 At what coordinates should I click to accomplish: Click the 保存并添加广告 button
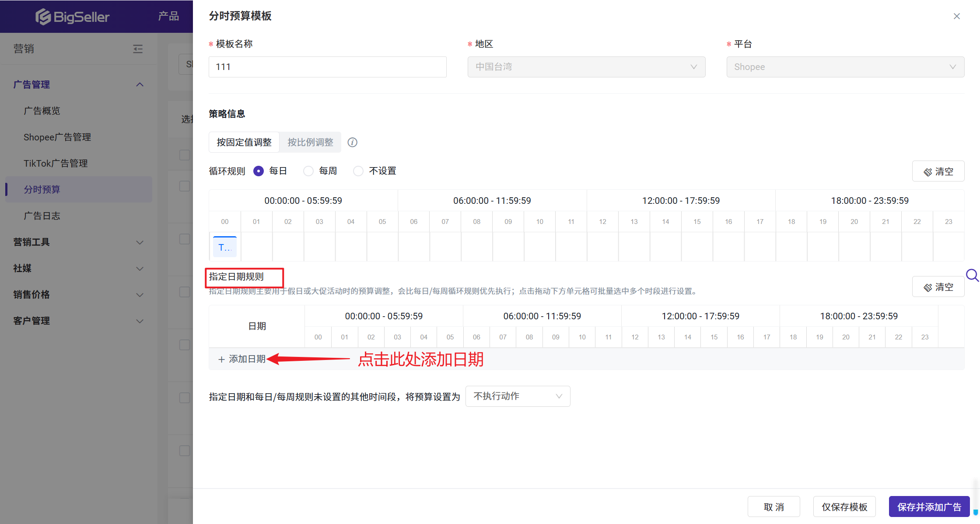929,507
